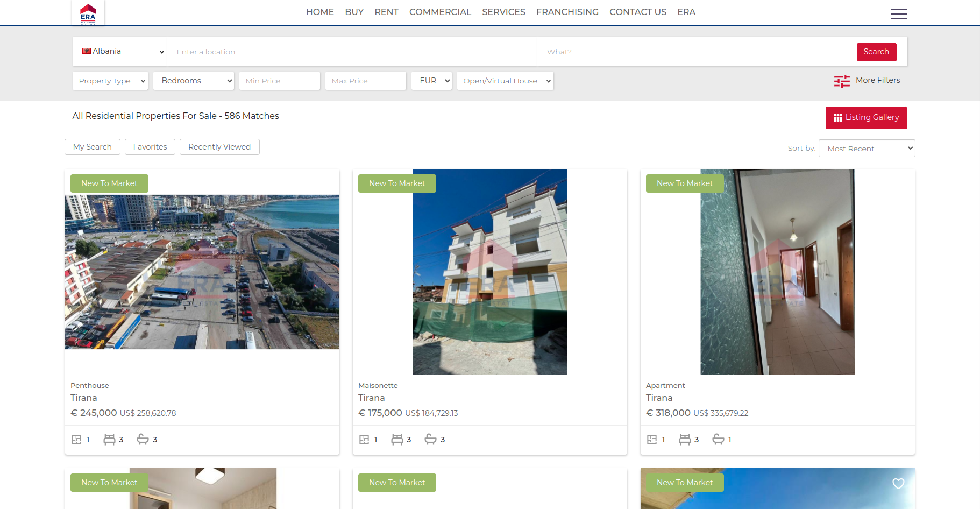Click the Enter a location field
The image size is (980, 509).
tap(352, 52)
